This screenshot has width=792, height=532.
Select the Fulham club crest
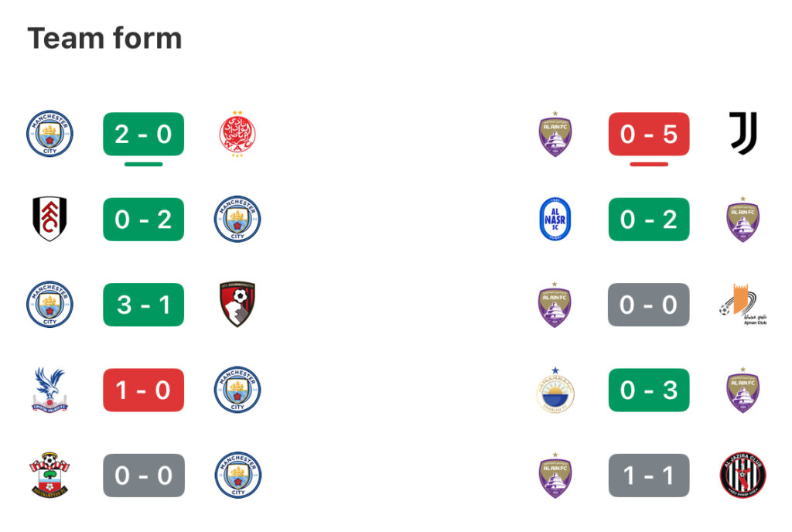coord(49,219)
